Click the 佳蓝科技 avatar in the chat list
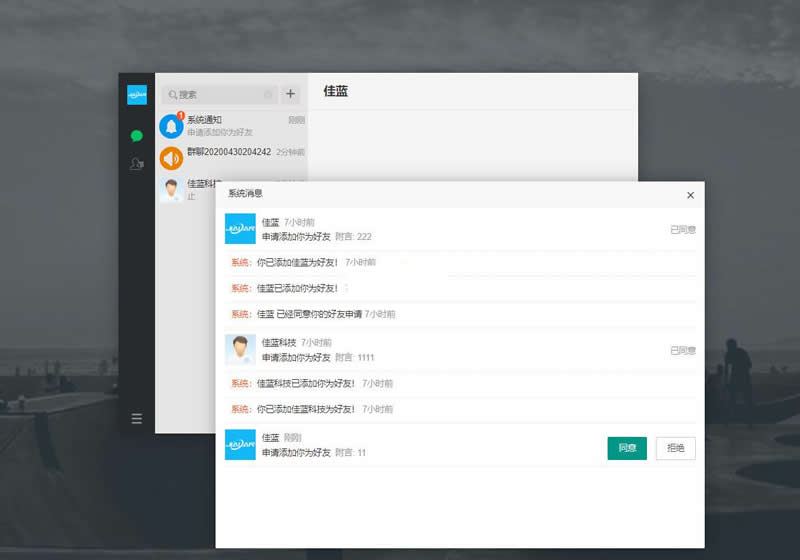 coord(171,189)
